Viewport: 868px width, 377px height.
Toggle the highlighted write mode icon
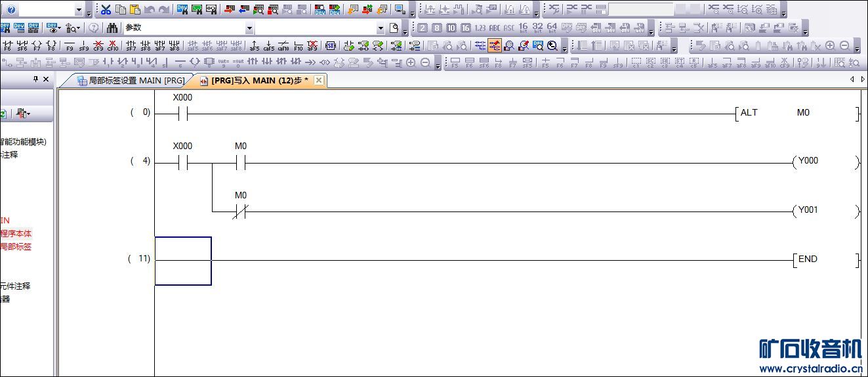pyautogui.click(x=494, y=45)
